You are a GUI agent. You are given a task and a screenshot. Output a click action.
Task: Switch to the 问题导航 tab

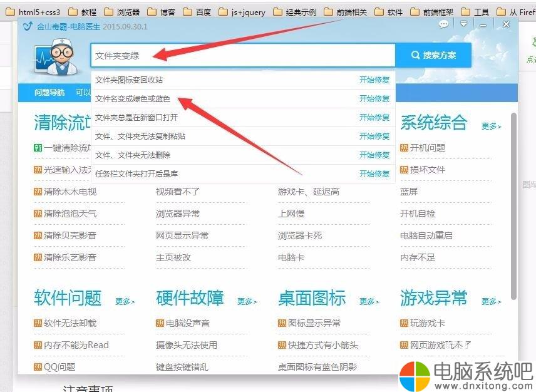[49, 92]
